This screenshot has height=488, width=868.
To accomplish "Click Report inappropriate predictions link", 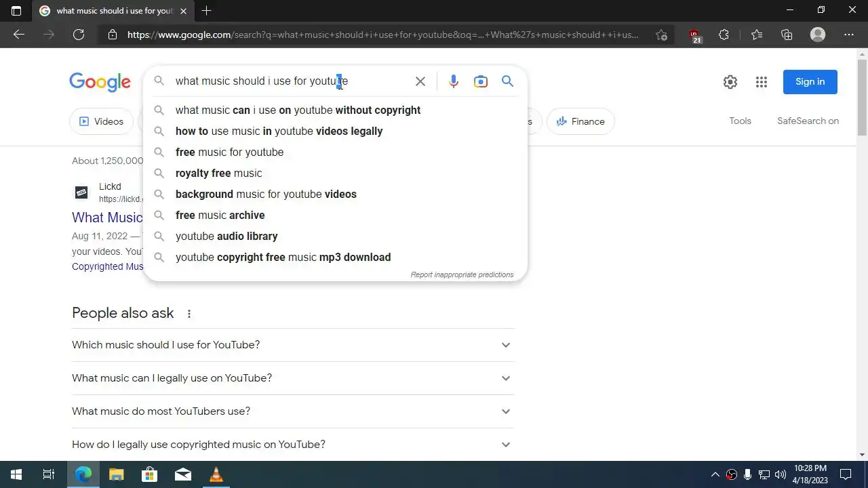I will pos(462,274).
